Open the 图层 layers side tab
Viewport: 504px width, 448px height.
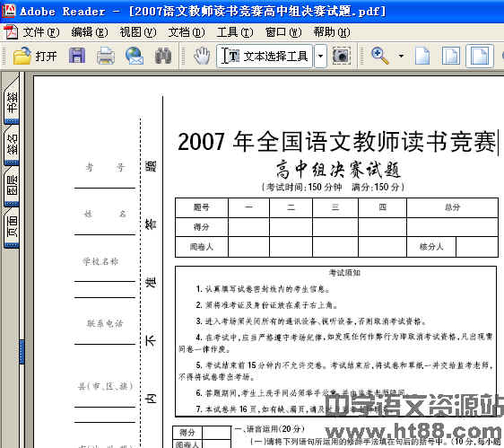click(x=12, y=186)
